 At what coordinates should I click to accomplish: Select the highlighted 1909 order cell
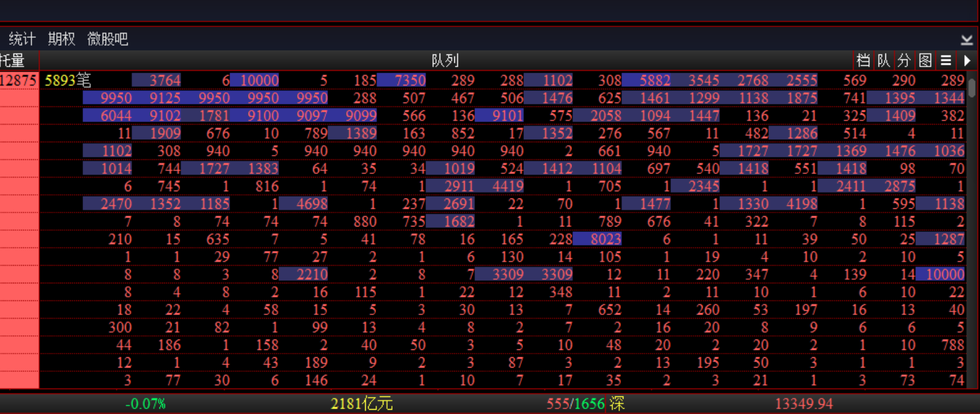(x=156, y=134)
